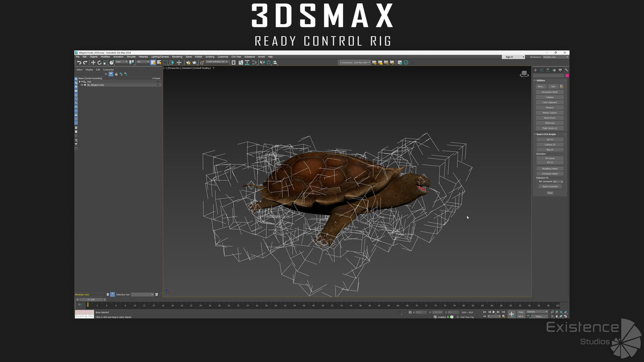Screen dimensions: 644x362
Task: Toggle the Enabled status indicator
Action: [x=448, y=317]
